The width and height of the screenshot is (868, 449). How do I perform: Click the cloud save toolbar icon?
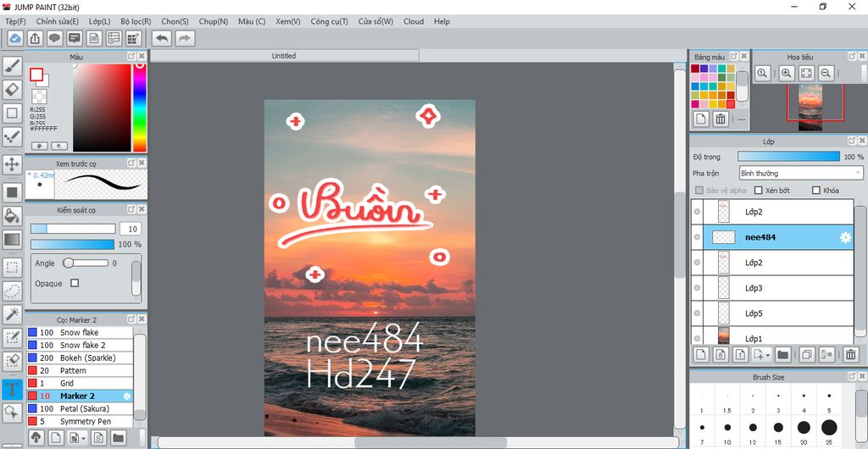[15, 38]
